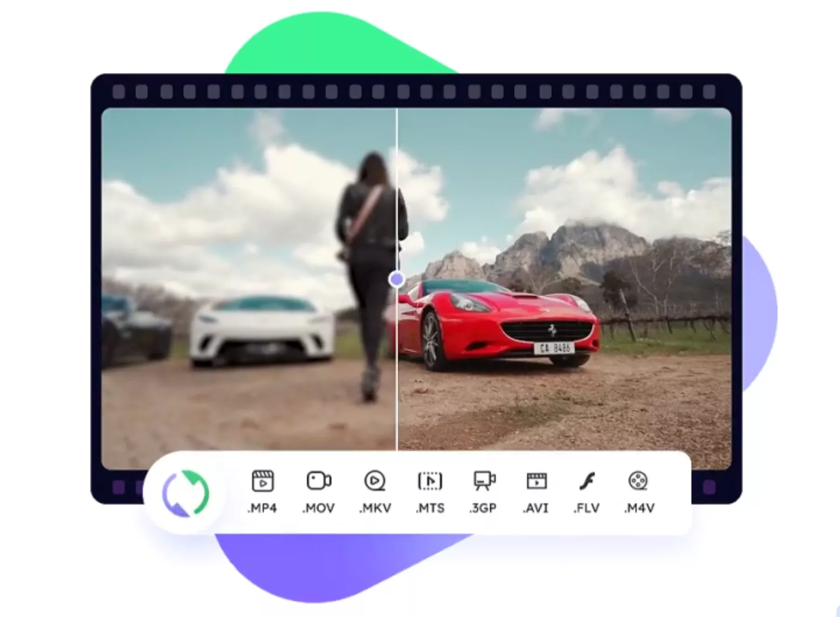Click the ".MP4" format text label
This screenshot has width=840, height=617.
point(262,508)
